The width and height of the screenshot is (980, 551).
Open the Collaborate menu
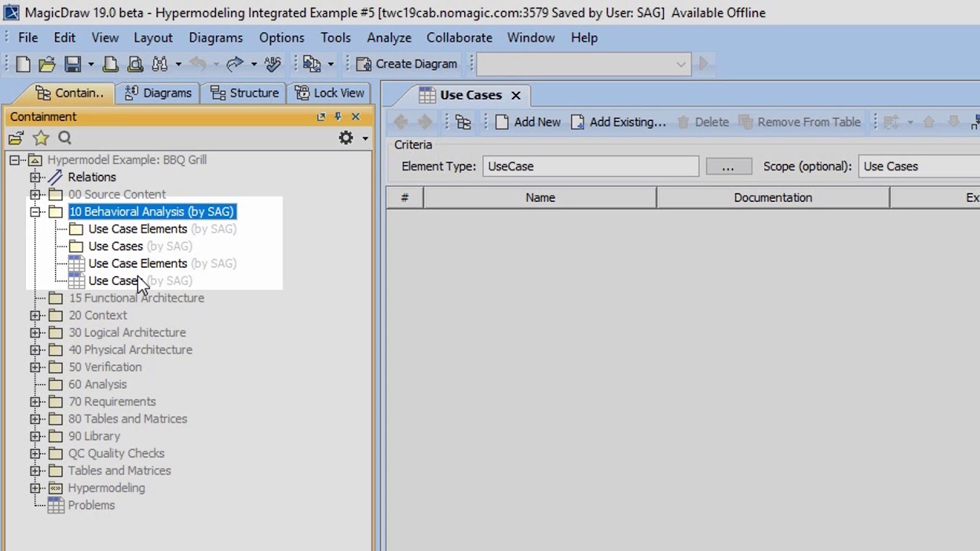(x=459, y=37)
